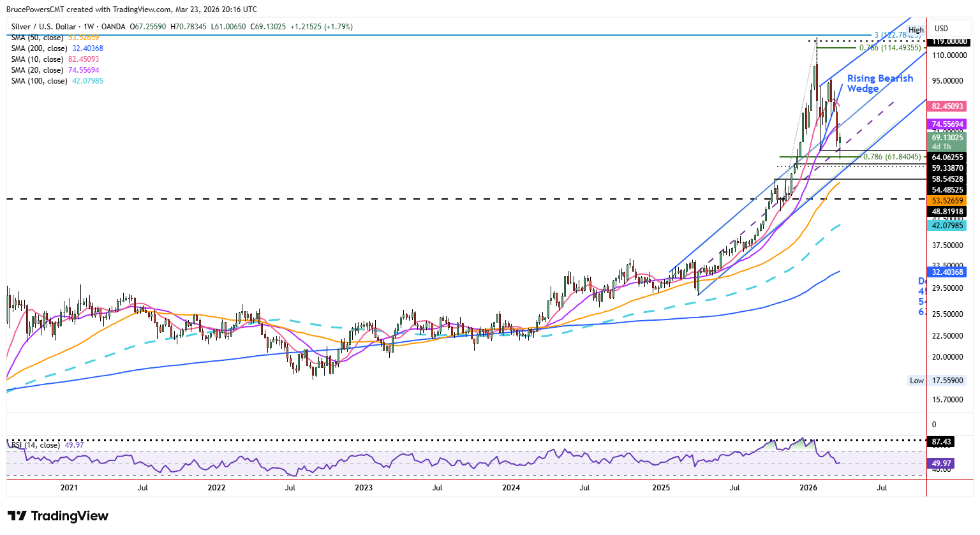Viewport: 980px width, 535px height.
Task: Click the 74.55694 purple price tag
Action: pos(947,124)
